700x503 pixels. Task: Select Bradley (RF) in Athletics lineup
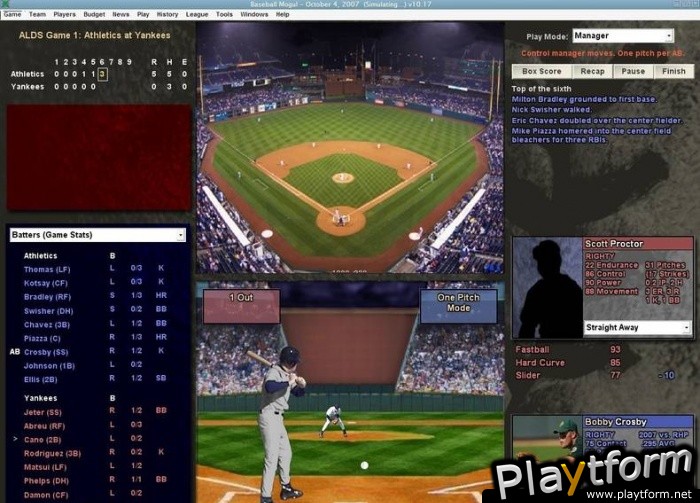point(47,297)
